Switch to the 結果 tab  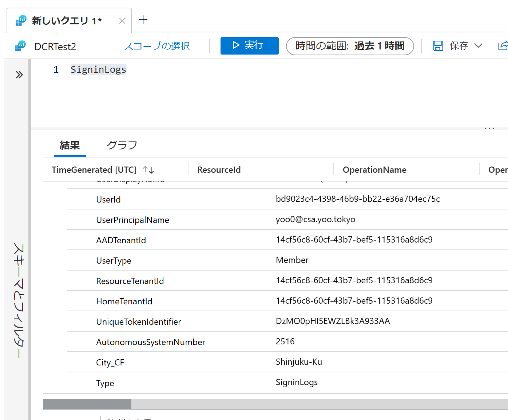pos(70,145)
